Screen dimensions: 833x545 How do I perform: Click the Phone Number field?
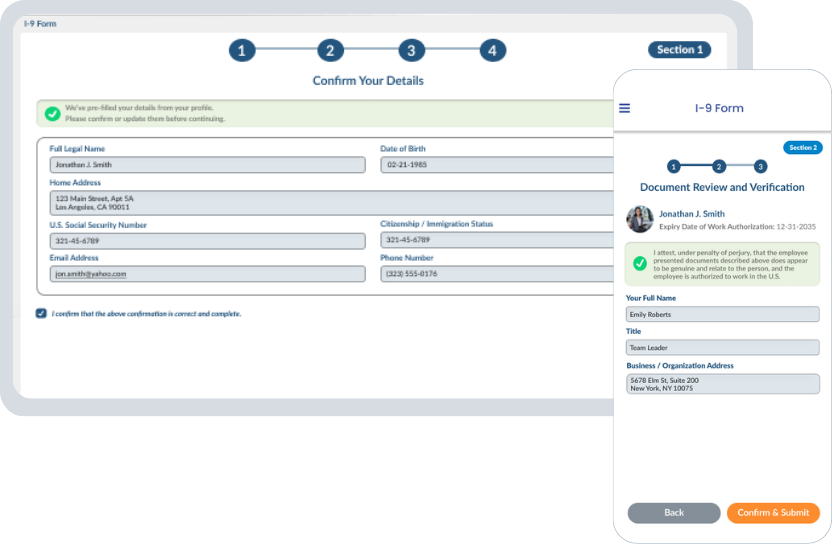(x=497, y=274)
